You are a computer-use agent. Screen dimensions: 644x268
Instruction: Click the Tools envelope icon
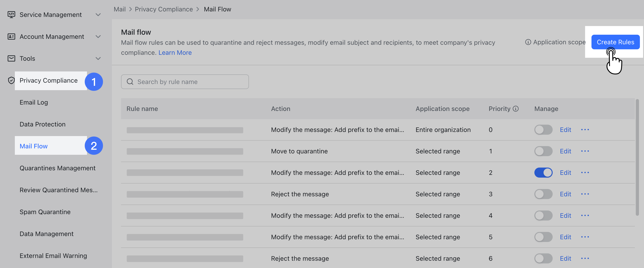pos(11,58)
